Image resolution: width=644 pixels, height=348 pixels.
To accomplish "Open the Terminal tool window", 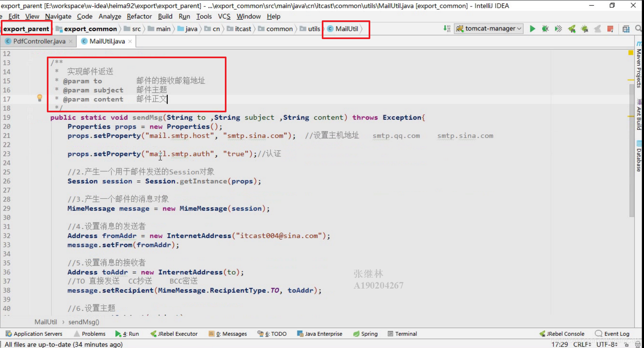I will [402, 334].
